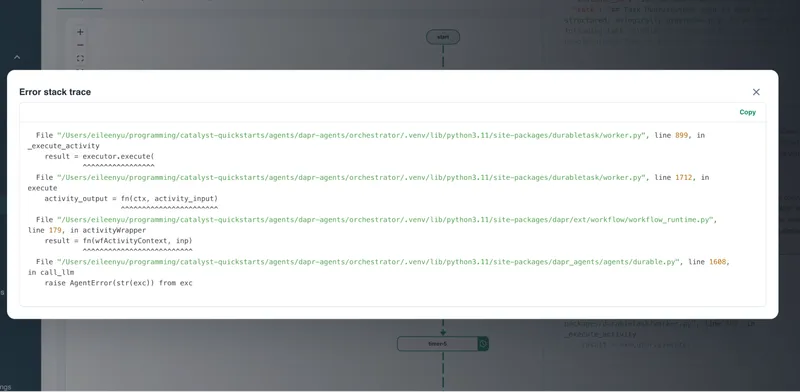Collapse the sidebar section with chevron
Image resolution: width=800 pixels, height=392 pixels.
coord(17,57)
